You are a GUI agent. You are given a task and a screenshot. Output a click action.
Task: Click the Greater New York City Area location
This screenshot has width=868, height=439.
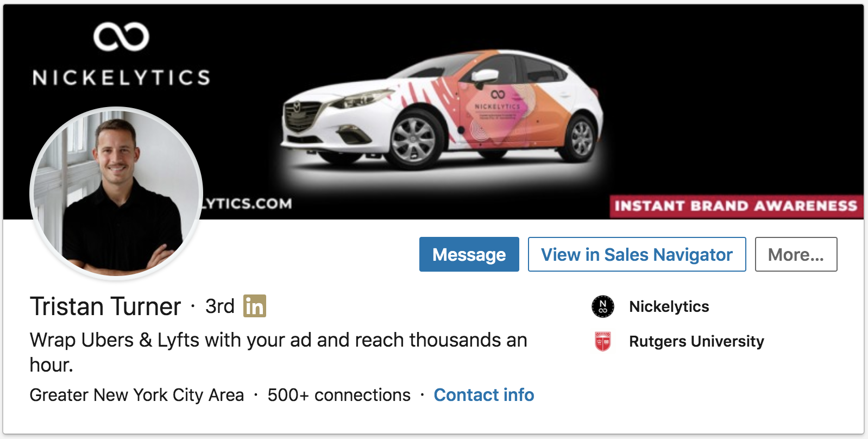pos(137,395)
